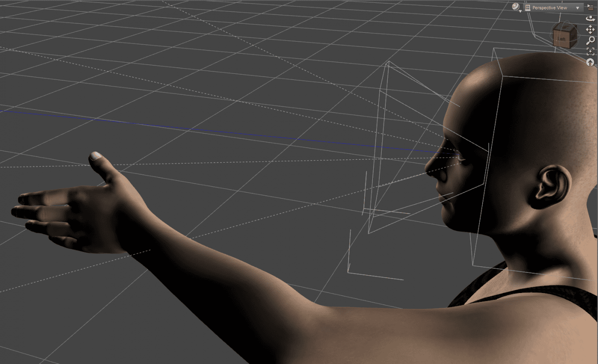Select the figure's nose
The image size is (598, 364).
tap(432, 165)
